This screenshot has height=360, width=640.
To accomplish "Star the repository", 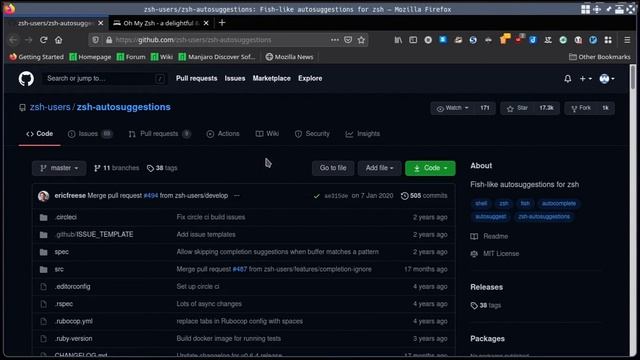I will pyautogui.click(x=518, y=108).
